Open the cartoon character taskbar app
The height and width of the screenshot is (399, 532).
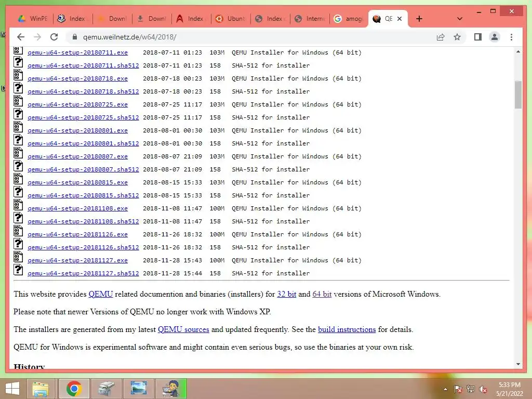(171, 389)
